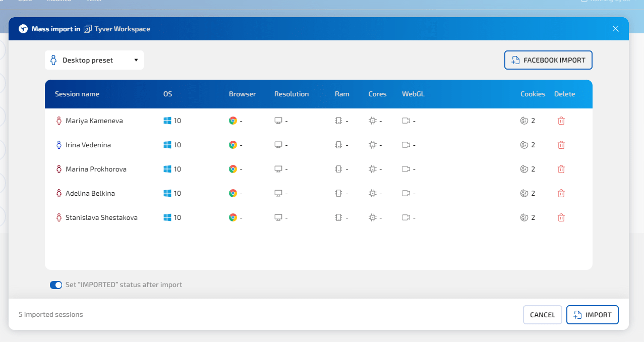Click the Browser column header
Image resolution: width=644 pixels, height=342 pixels.
[243, 94]
